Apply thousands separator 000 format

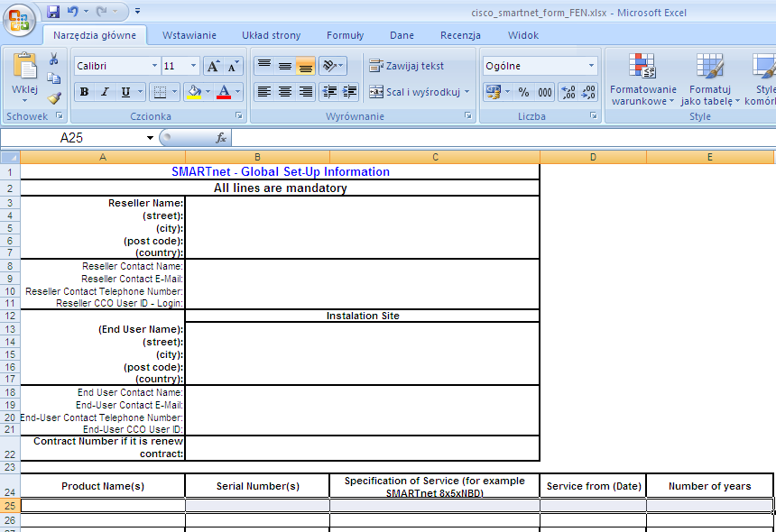tap(544, 92)
